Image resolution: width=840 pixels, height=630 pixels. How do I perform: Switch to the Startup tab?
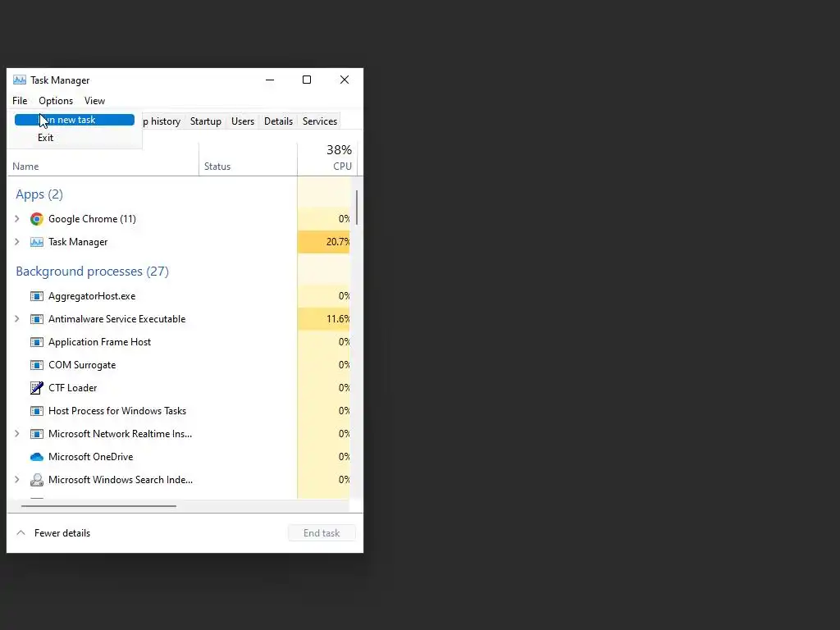(206, 121)
